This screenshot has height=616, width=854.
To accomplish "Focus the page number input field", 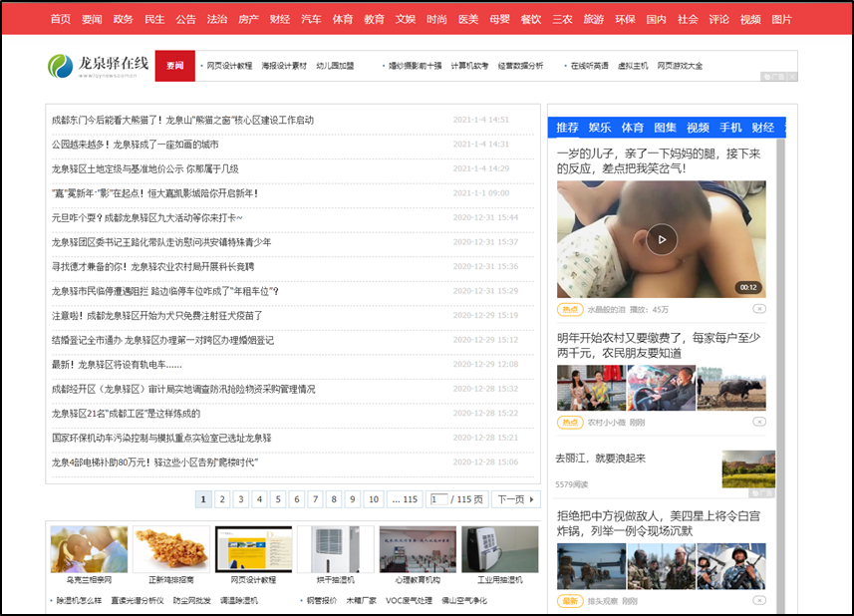I will 439,499.
